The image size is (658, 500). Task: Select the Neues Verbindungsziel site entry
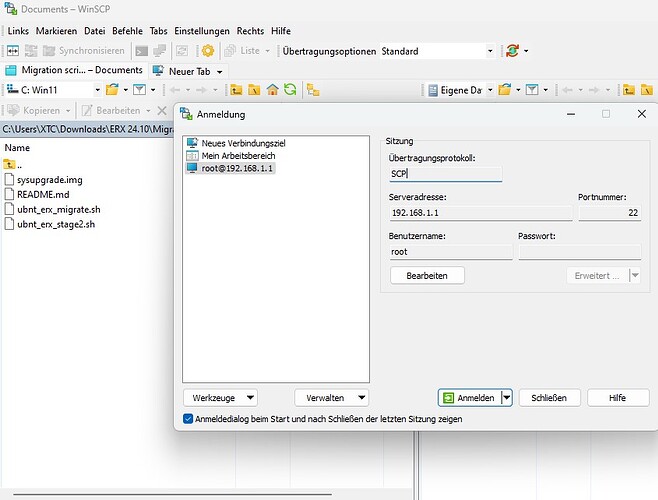(229, 144)
